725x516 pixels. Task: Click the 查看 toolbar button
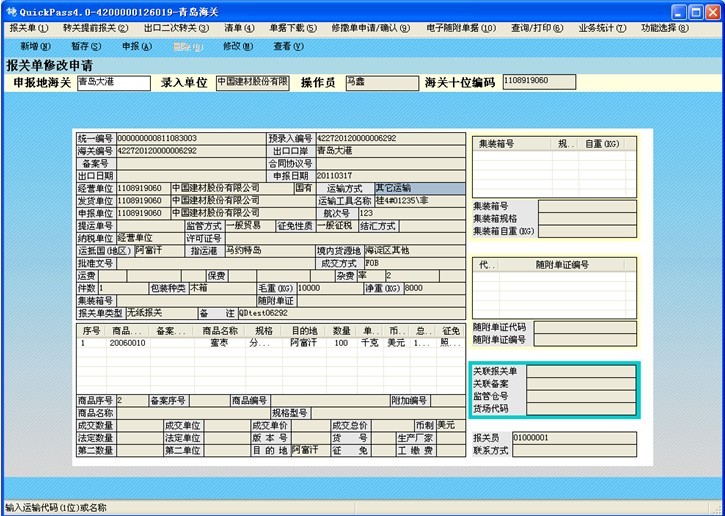tap(287, 46)
